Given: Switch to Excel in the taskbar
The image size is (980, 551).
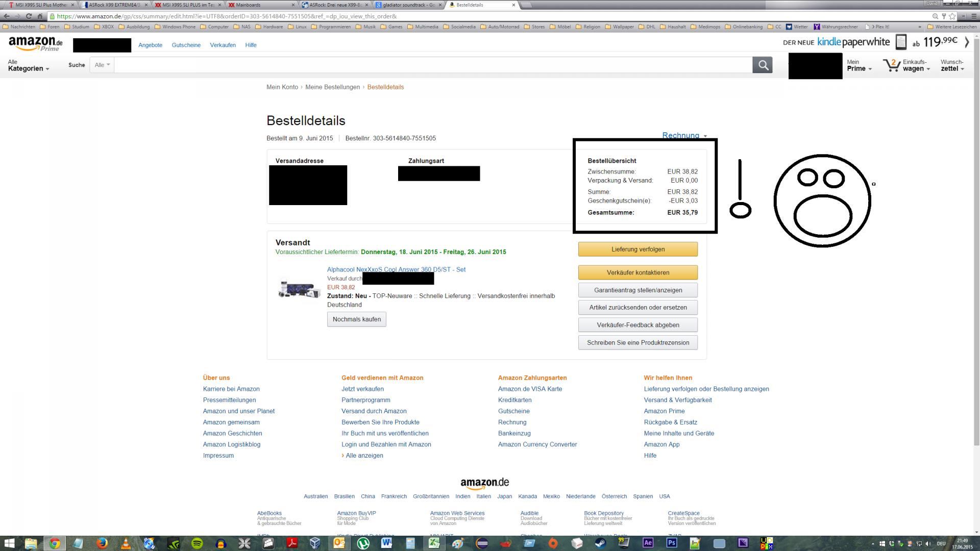Looking at the screenshot, I should [434, 543].
